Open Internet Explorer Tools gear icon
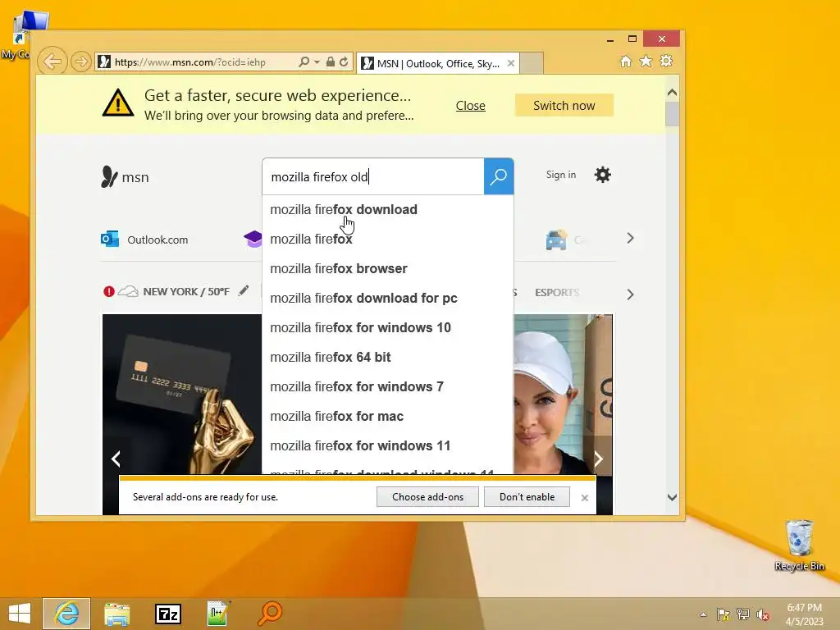Screen dimensions: 840x630 point(666,61)
